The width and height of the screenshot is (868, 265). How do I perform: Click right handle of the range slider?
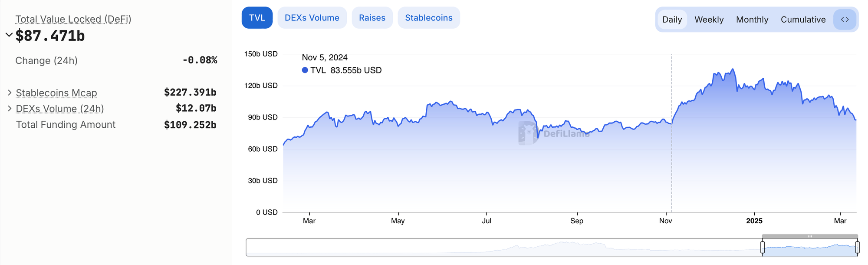tap(857, 248)
